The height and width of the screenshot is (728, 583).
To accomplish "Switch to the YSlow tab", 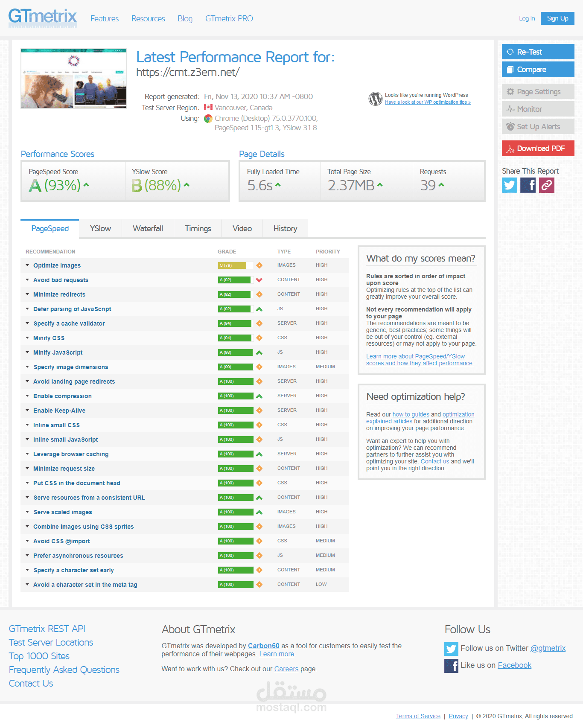I will (x=100, y=229).
